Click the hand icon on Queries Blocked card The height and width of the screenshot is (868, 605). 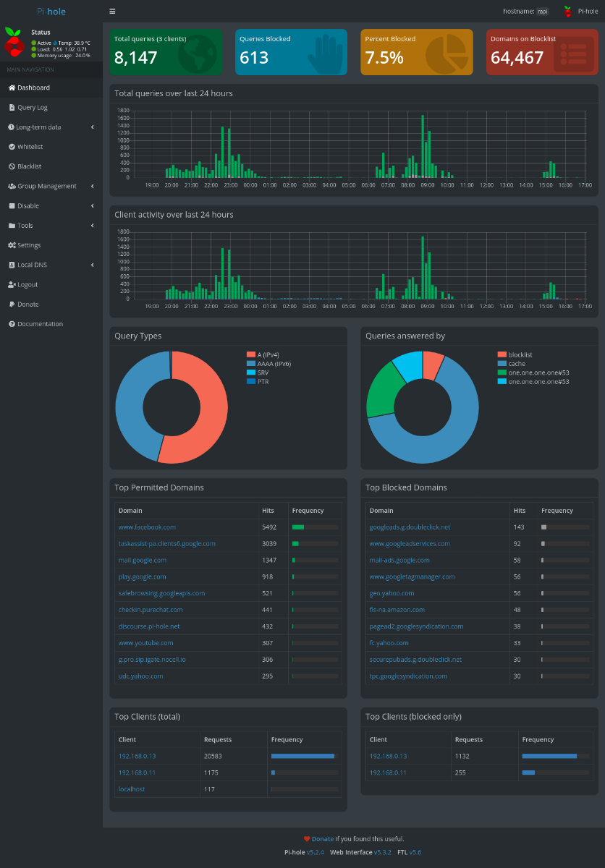pyautogui.click(x=324, y=54)
